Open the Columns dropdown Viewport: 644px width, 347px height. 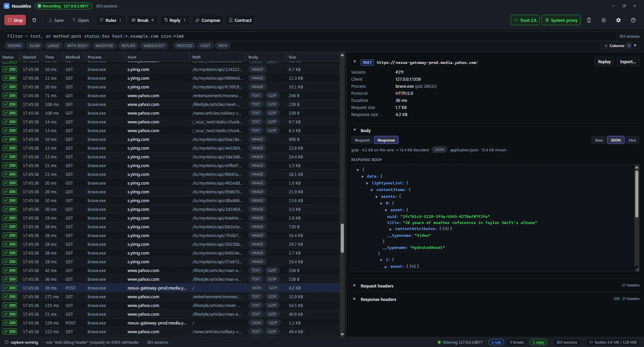pos(620,46)
